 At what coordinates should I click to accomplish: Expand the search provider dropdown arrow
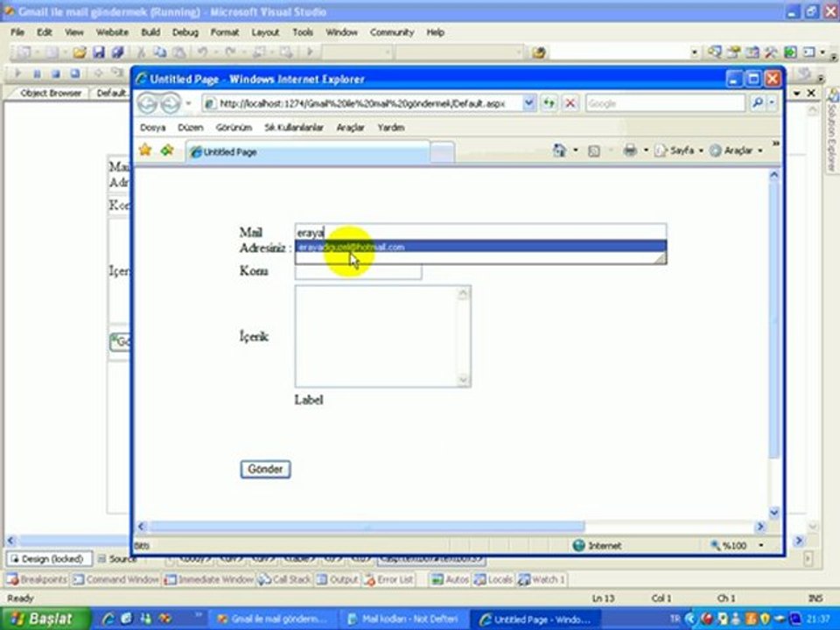[772, 103]
